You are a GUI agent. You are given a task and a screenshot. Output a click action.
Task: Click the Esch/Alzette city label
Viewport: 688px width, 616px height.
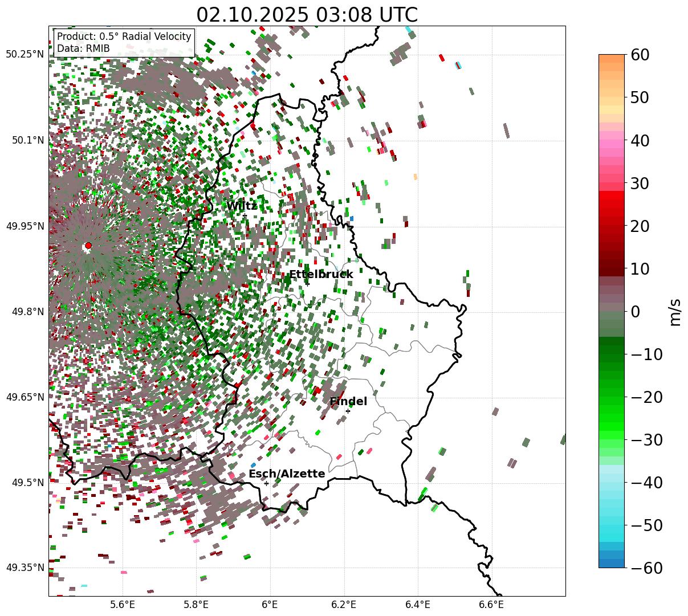pos(287,474)
